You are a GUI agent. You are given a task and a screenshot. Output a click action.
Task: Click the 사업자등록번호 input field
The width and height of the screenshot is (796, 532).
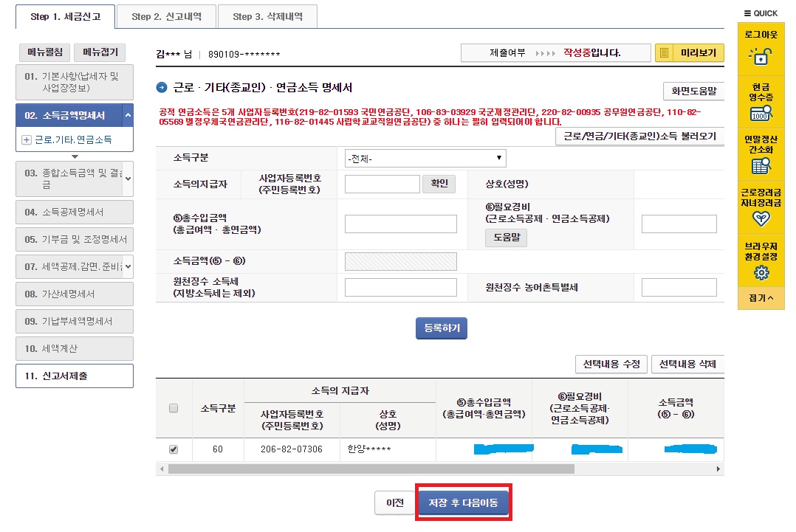pyautogui.click(x=382, y=184)
